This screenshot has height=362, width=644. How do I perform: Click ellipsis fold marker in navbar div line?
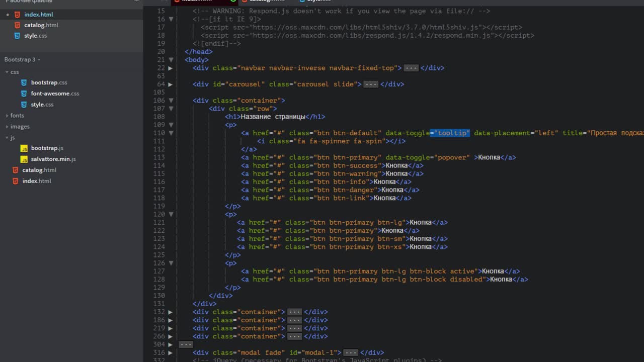click(411, 68)
